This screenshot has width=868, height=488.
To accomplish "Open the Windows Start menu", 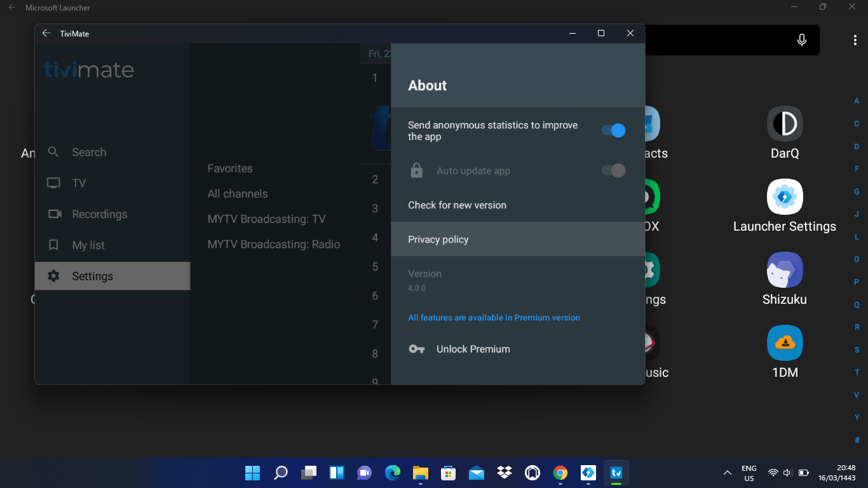I will pyautogui.click(x=252, y=473).
